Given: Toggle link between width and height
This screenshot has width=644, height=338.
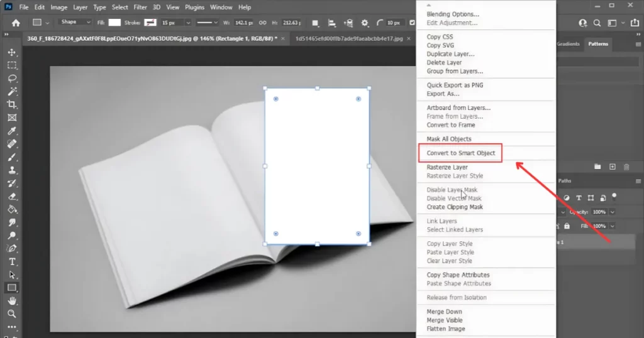Looking at the screenshot, I should tap(262, 23).
